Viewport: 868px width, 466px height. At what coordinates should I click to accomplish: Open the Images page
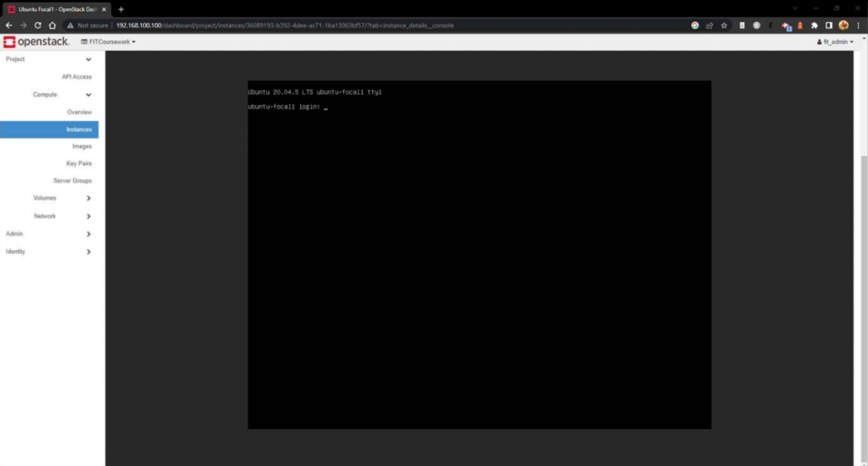click(x=81, y=147)
